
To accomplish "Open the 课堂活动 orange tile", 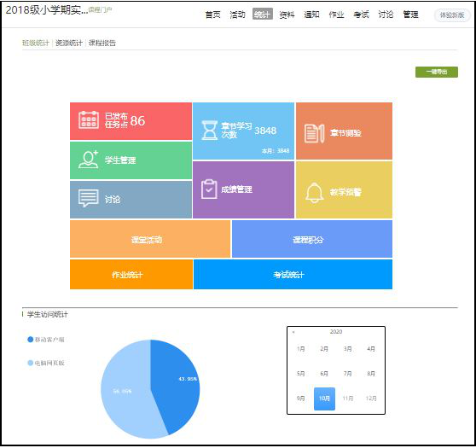I will [x=150, y=239].
